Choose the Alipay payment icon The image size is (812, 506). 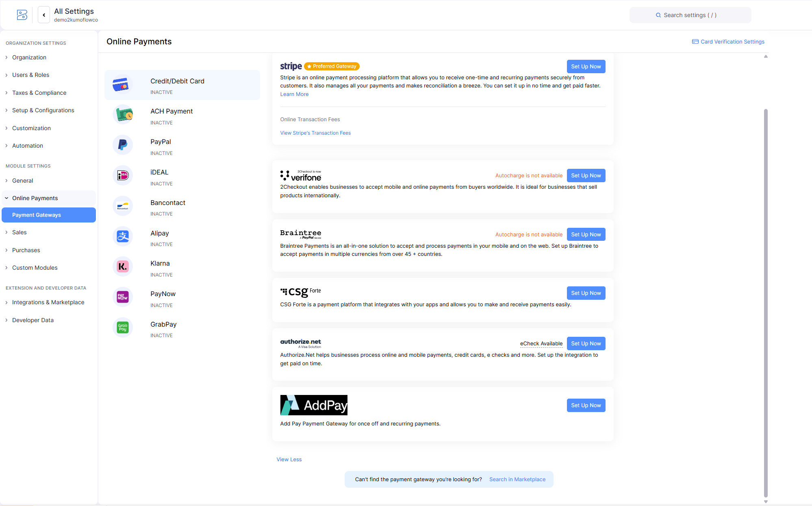click(122, 236)
